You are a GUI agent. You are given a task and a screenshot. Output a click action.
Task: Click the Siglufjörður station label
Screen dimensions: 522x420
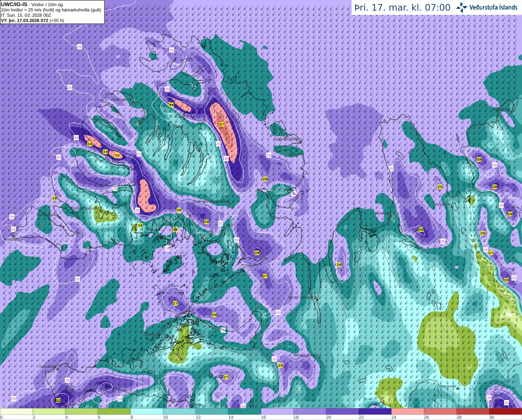[x=501, y=109]
